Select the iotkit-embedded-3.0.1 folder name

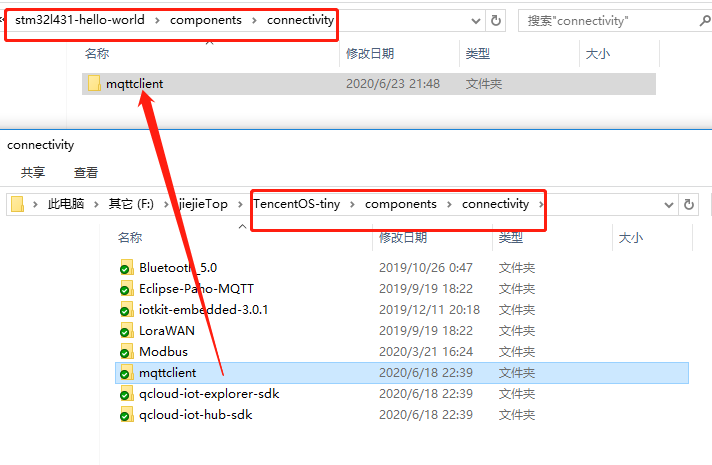click(x=203, y=310)
